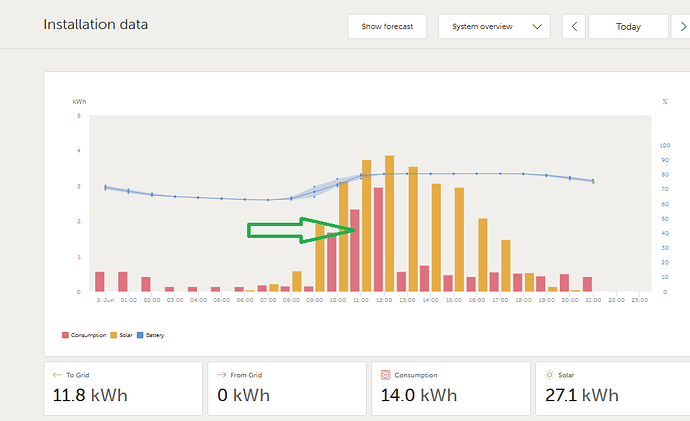Screen dimensions: 690x421
Task: Click the Installation data heading
Action: coord(96,23)
